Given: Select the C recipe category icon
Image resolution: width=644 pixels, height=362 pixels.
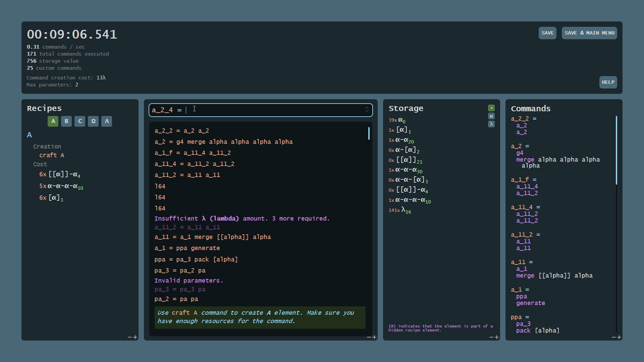Looking at the screenshot, I should (79, 121).
